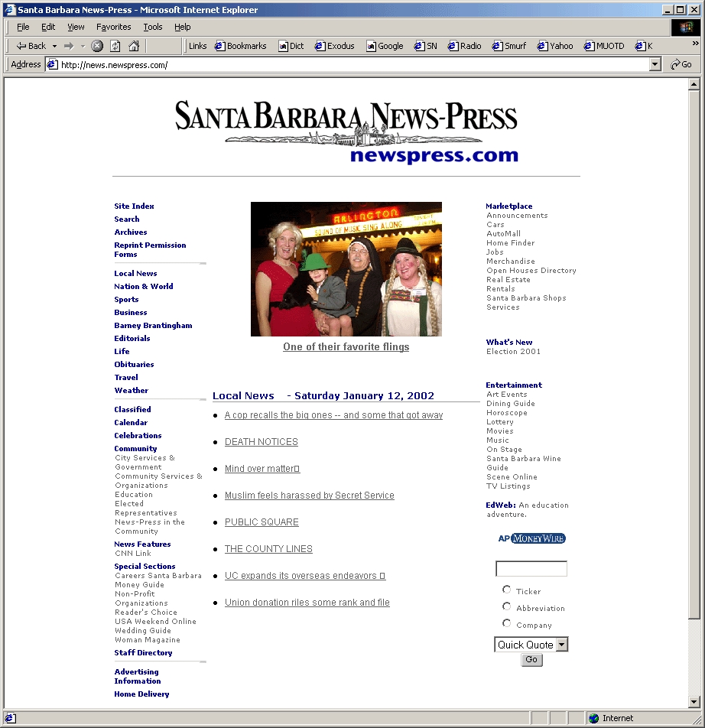Click the Go button under Quick Quote

click(531, 660)
